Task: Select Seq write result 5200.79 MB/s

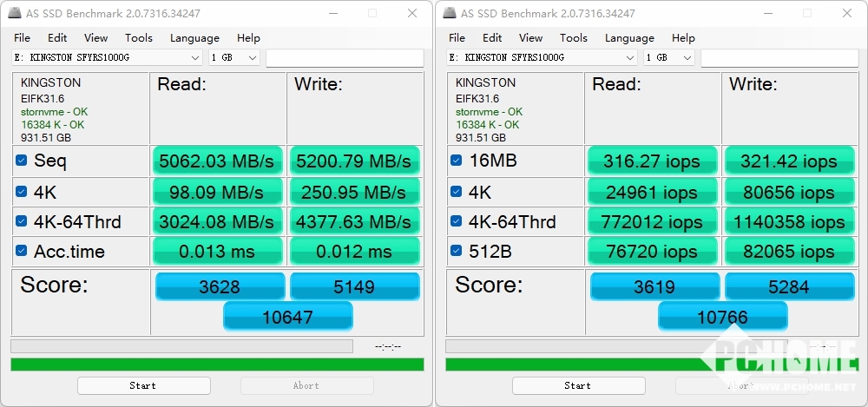Action: (x=354, y=161)
